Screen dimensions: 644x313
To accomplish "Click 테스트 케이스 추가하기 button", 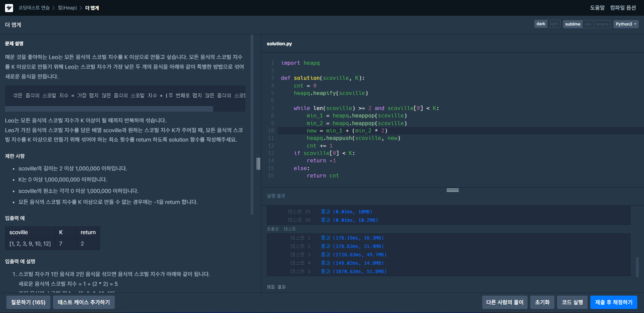I will (84, 302).
